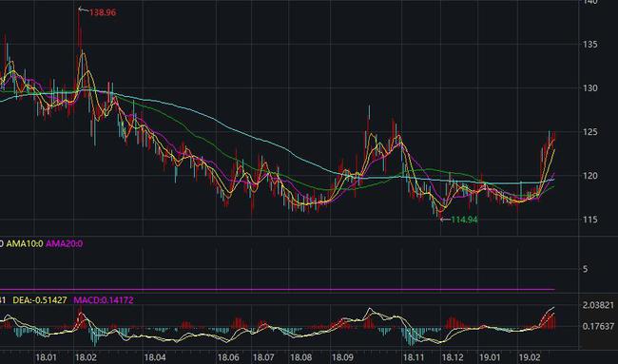618x364 pixels.
Task: Click the 125 price axis label
Action: pyautogui.click(x=590, y=132)
